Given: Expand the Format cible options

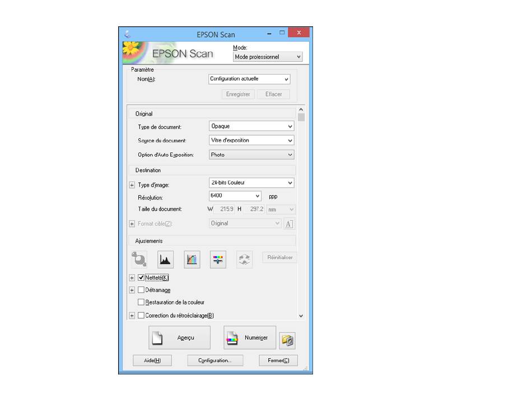Looking at the screenshot, I should (x=132, y=224).
